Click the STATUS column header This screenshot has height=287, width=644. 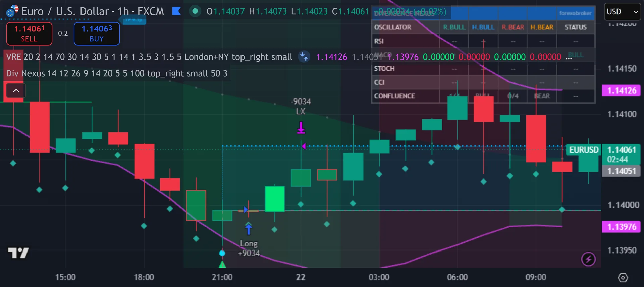tap(576, 27)
